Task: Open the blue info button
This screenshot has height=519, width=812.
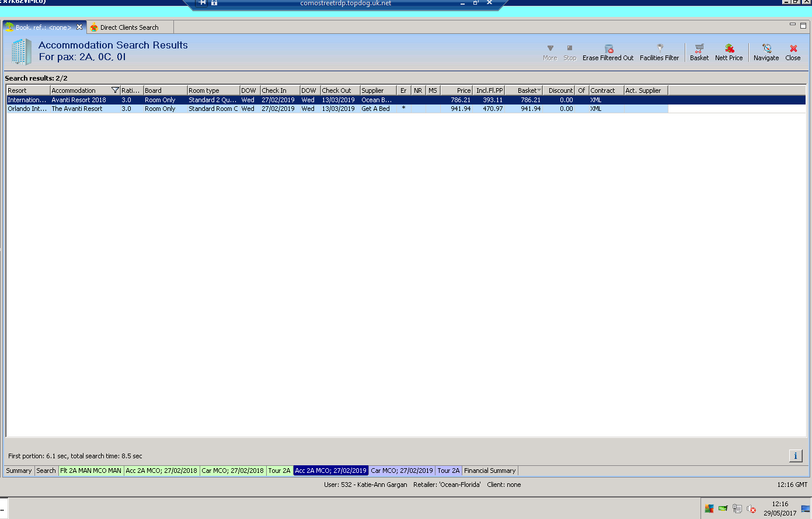Action: pos(795,456)
